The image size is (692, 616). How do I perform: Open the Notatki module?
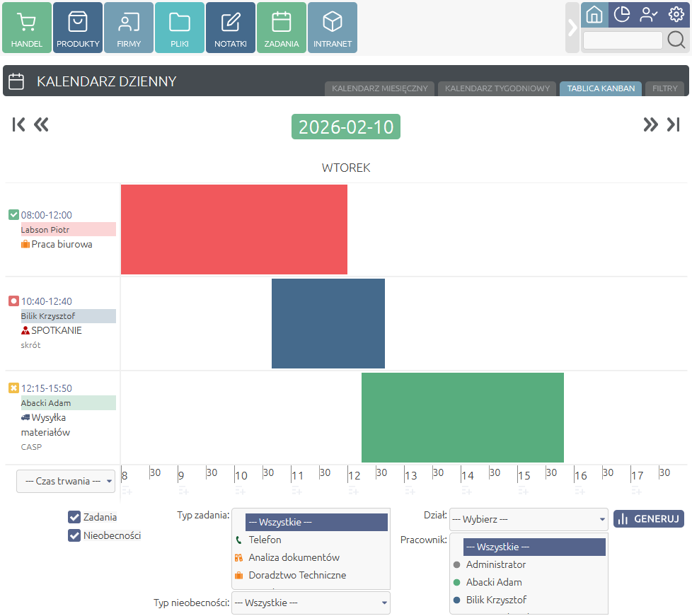(x=231, y=28)
